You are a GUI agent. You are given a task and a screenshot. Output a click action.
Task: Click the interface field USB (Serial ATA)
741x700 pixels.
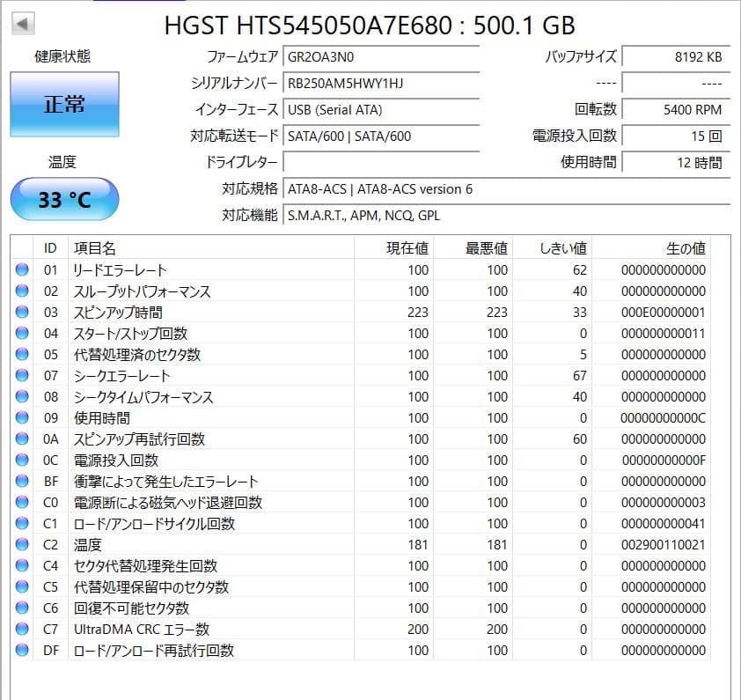point(381,110)
